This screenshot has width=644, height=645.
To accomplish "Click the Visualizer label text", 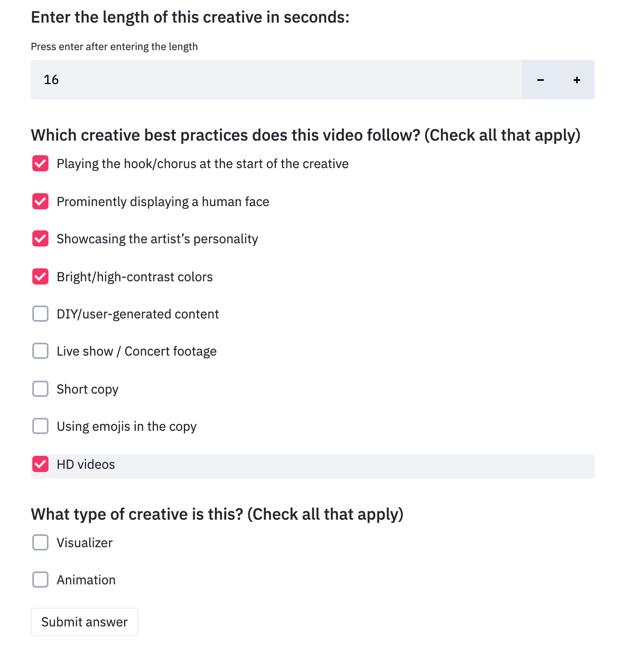I will [x=84, y=543].
